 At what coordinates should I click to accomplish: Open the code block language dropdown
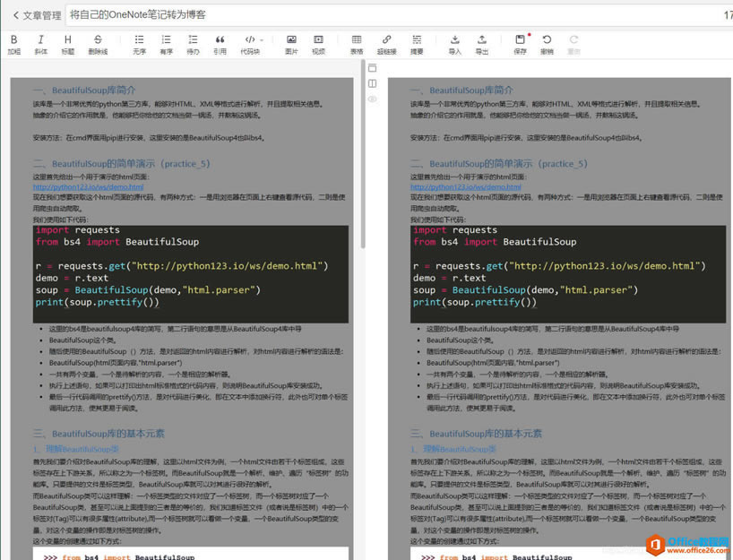coord(260,40)
